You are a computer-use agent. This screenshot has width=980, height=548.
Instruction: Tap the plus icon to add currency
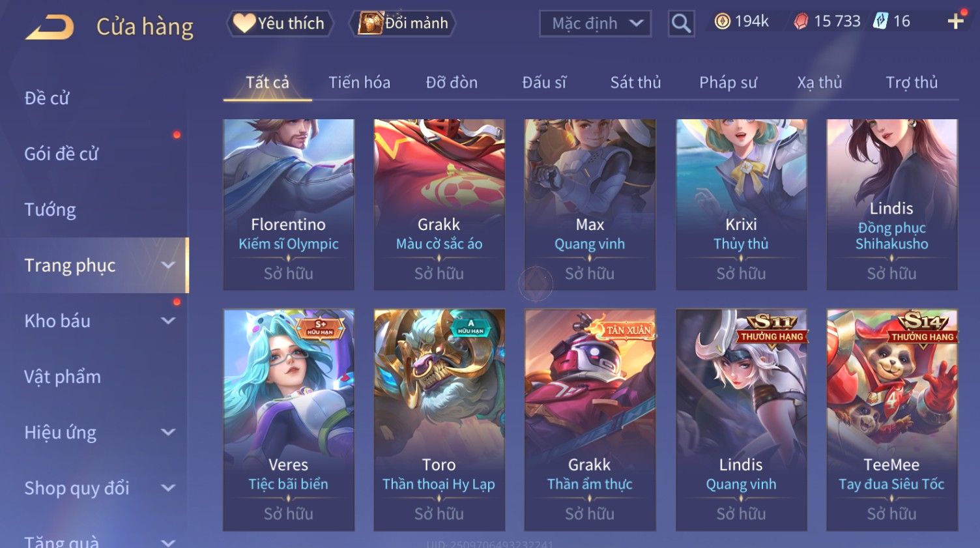click(x=955, y=22)
